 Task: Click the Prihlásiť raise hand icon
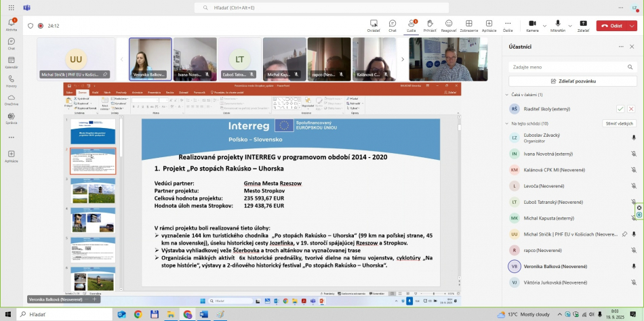(430, 25)
